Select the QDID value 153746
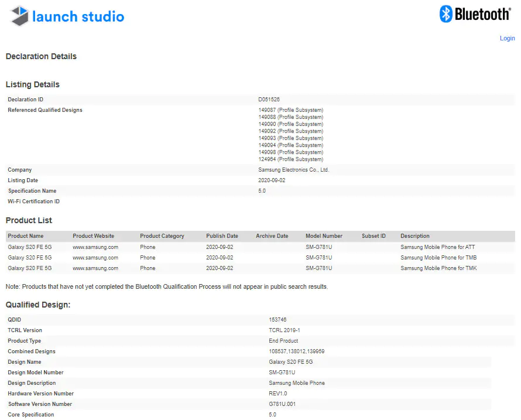Image resolution: width=521 pixels, height=420 pixels. coord(277,320)
